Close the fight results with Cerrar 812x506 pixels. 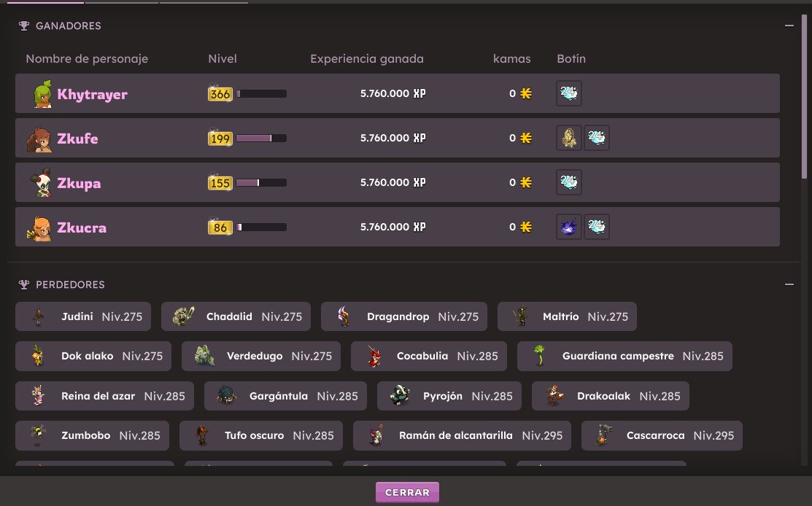407,492
